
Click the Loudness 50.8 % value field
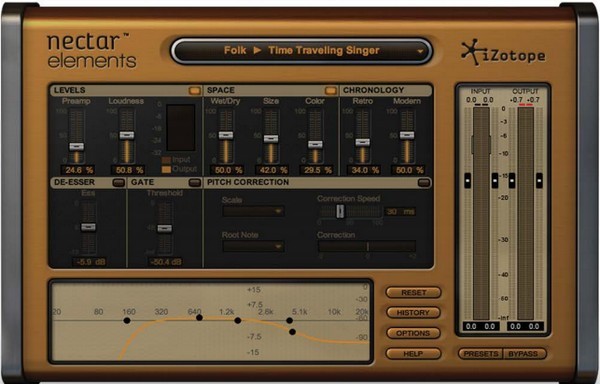coord(128,170)
